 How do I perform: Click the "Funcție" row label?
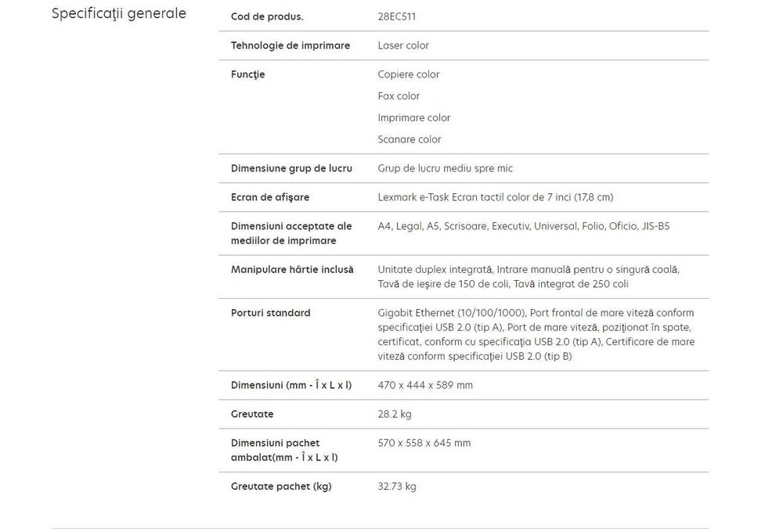point(248,74)
